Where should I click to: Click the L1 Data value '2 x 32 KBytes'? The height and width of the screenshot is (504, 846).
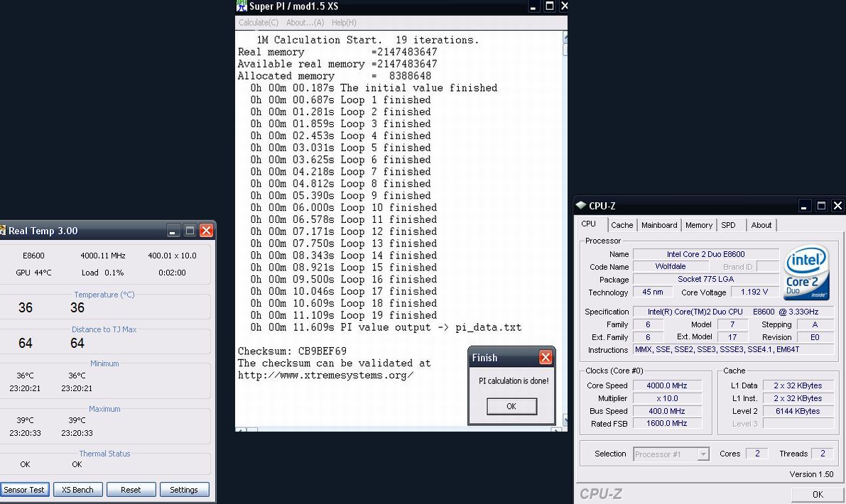click(x=798, y=385)
